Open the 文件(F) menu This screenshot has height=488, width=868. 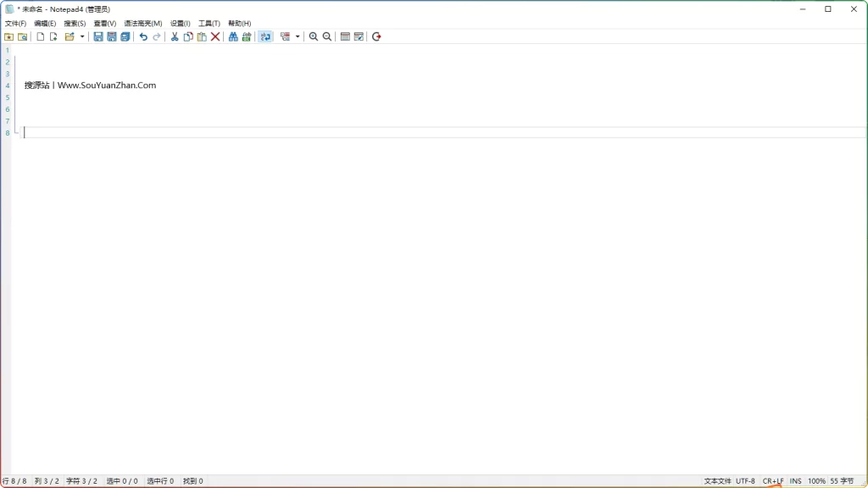[x=14, y=23]
